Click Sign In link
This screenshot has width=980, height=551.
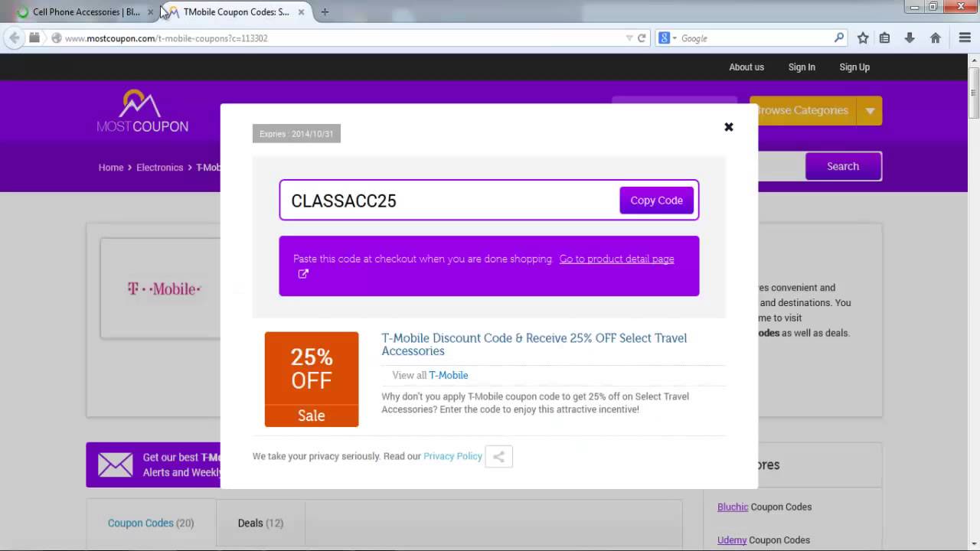pos(802,67)
